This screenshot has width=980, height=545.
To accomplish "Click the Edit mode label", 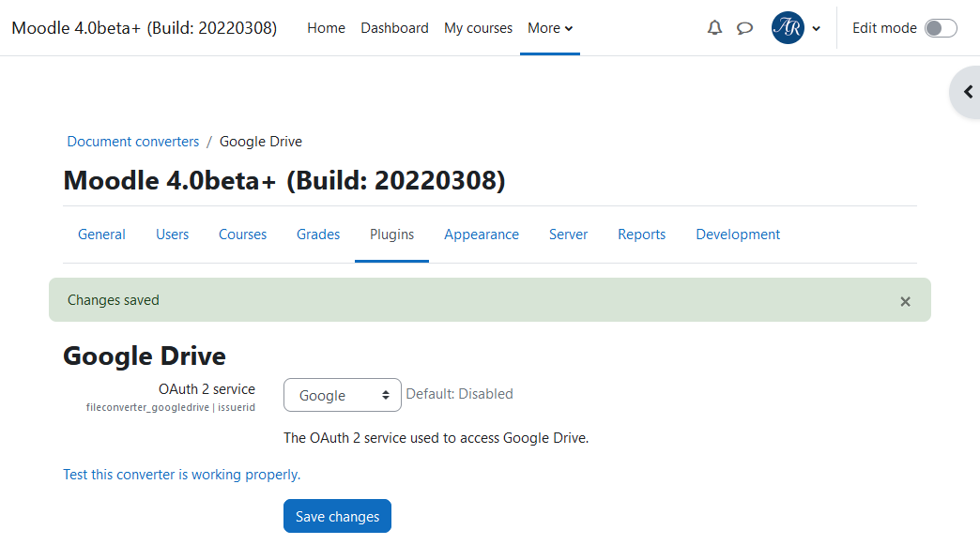I will click(884, 28).
